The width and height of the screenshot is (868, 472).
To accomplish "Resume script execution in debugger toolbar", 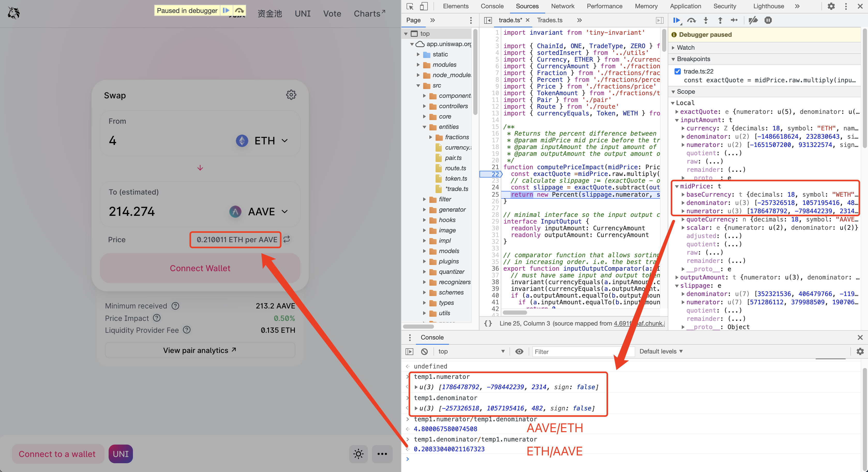I will (x=676, y=20).
